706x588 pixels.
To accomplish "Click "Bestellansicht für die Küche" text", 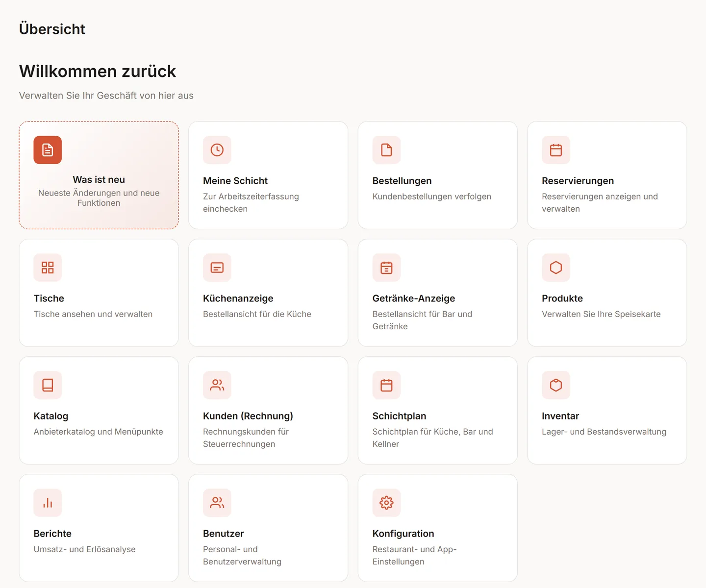I will (257, 314).
